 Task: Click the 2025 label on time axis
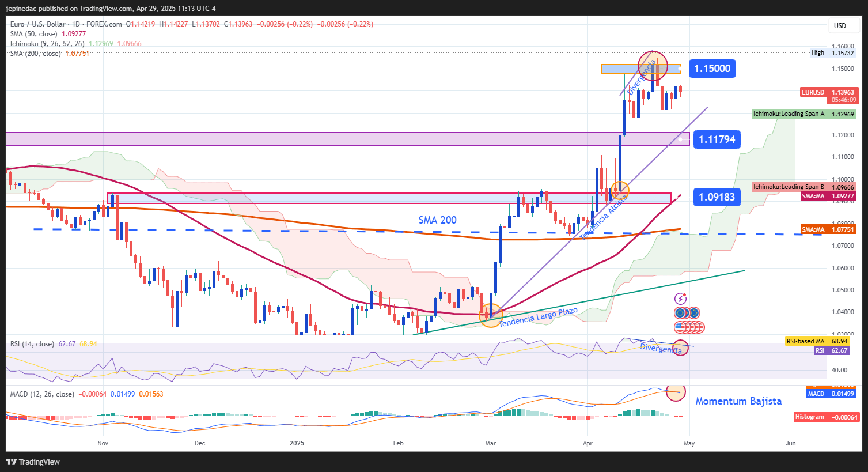pyautogui.click(x=297, y=443)
